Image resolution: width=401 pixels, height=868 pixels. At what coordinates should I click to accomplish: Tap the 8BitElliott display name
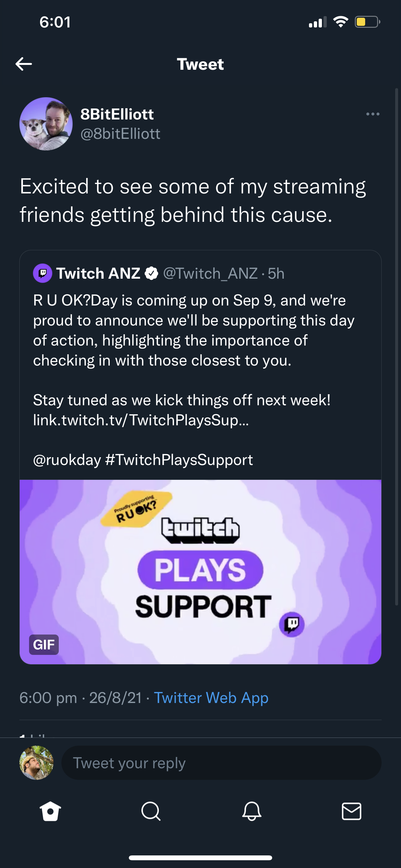117,114
